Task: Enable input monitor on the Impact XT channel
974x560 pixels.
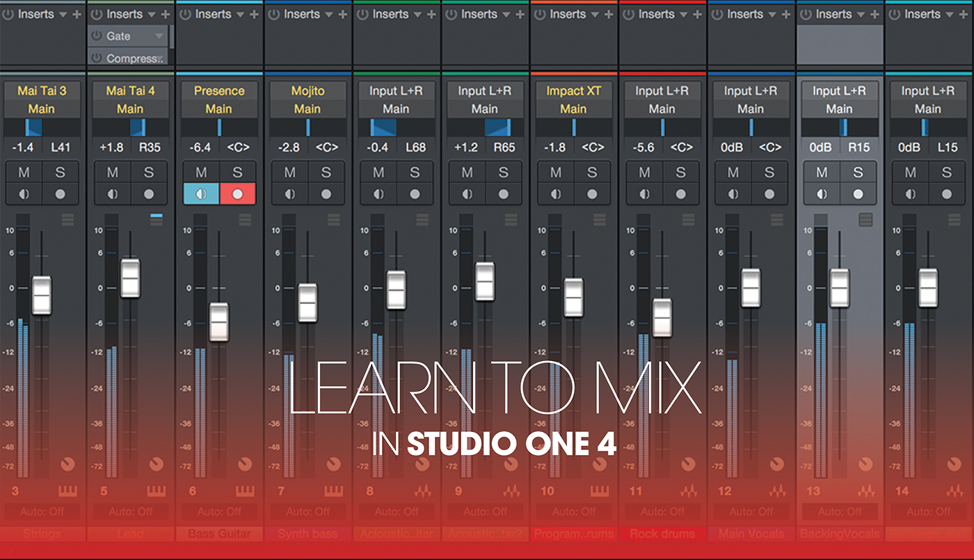Action: 556,194
